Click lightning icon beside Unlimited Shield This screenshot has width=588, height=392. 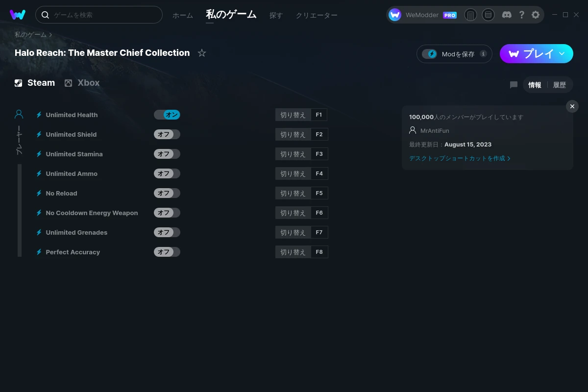pos(39,134)
